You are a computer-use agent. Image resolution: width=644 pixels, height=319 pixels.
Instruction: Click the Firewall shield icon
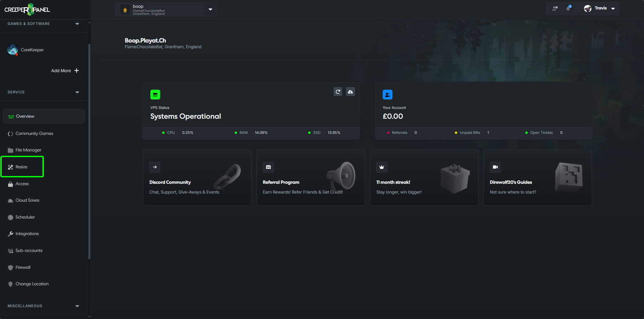(x=10, y=267)
